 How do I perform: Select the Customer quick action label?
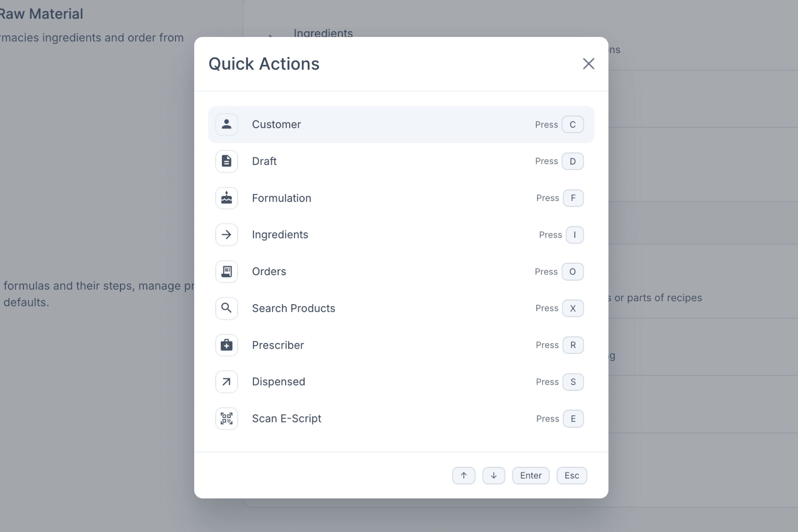coord(277,124)
